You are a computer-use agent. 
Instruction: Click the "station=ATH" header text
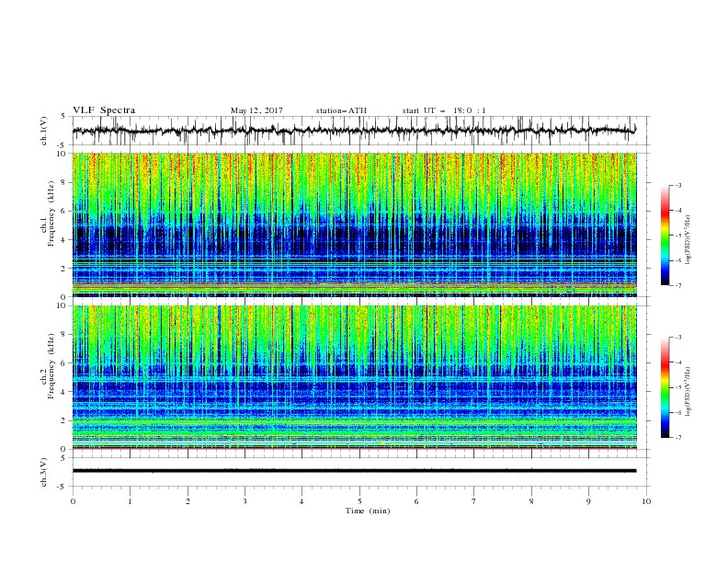(341, 110)
